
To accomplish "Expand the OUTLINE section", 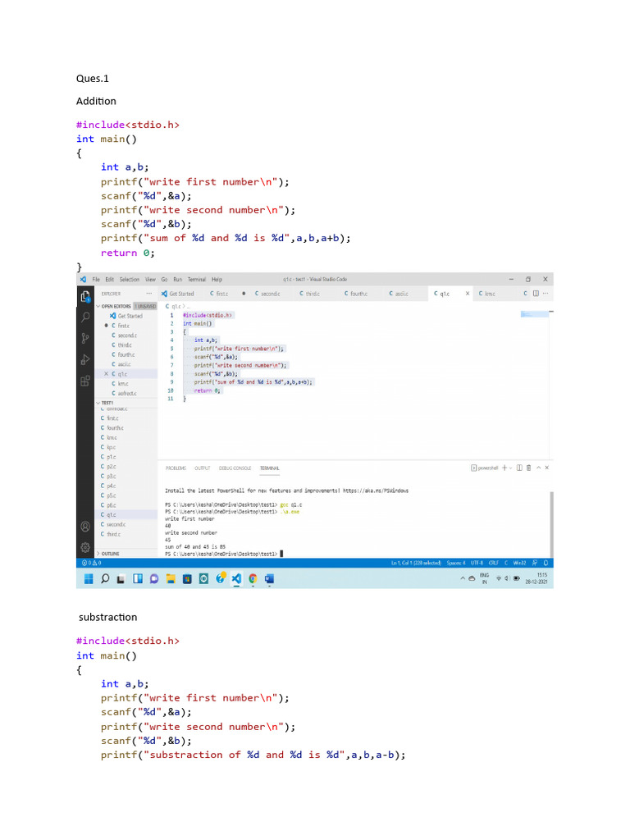I will [98, 554].
